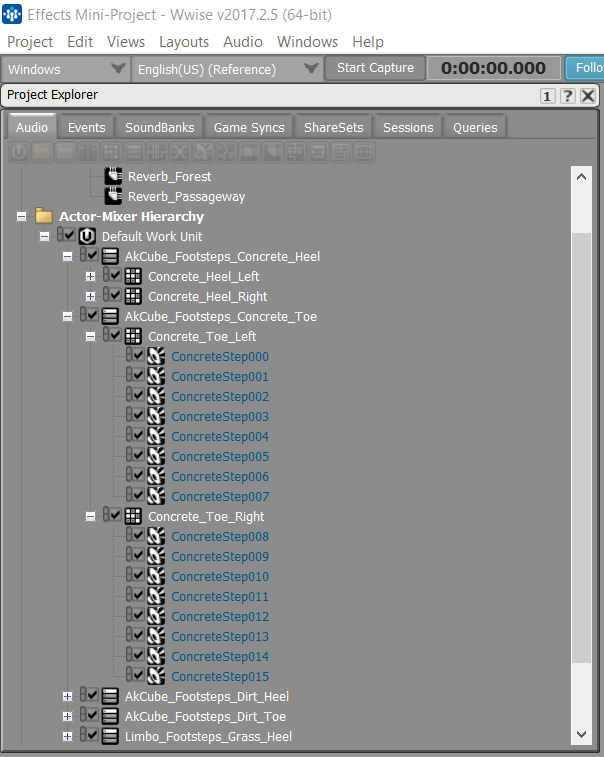Click the Concrete_Toe_Right random container icon
Viewport: 604px width, 757px height.
click(133, 516)
